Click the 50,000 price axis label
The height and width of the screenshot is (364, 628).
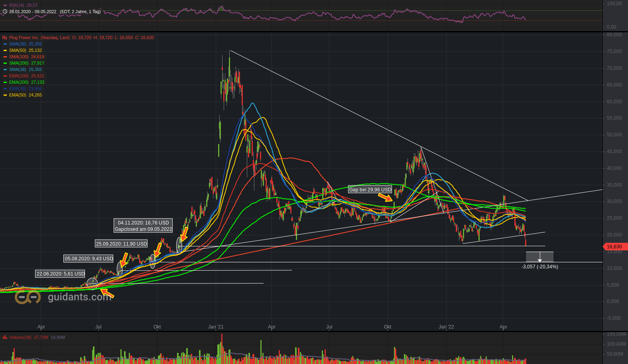614,135
